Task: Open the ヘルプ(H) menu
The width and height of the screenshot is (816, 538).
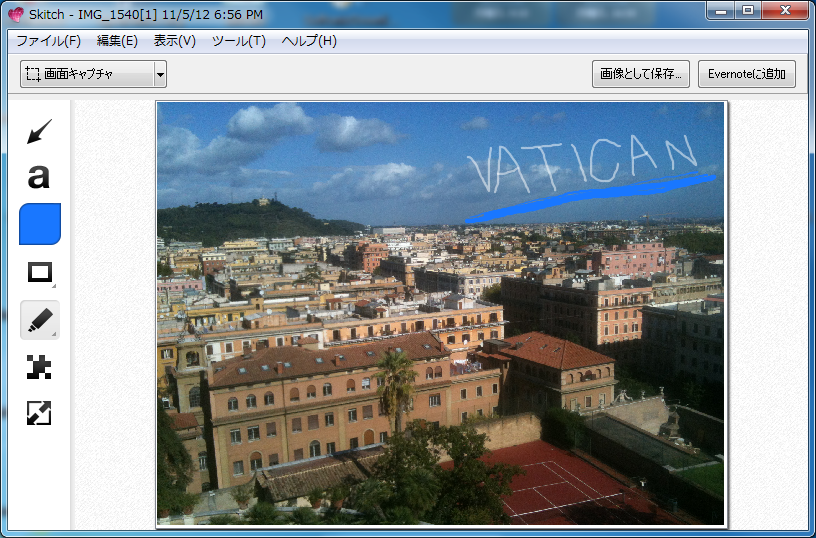Action: 309,41
